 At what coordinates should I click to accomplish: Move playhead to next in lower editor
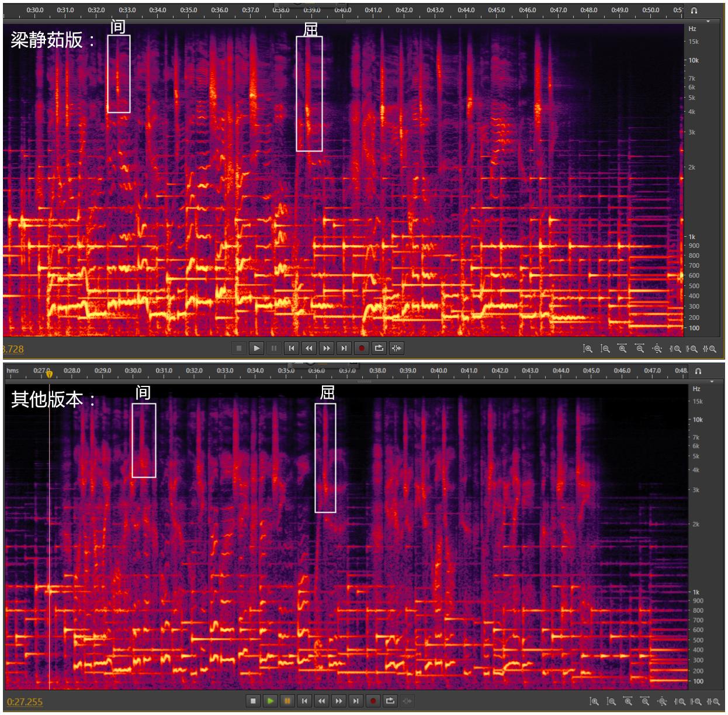pos(356,700)
